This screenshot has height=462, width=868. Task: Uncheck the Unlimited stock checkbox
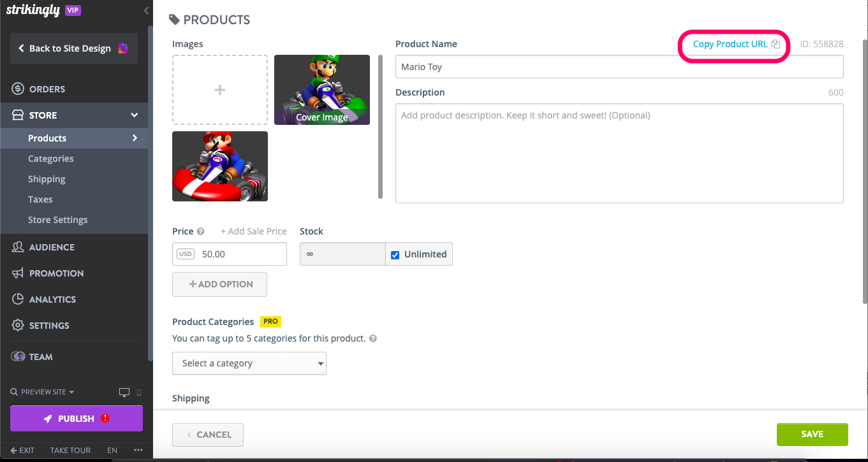[x=395, y=255]
